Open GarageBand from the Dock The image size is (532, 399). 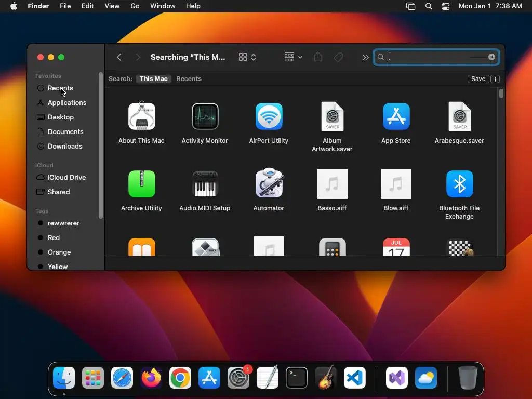[326, 377]
